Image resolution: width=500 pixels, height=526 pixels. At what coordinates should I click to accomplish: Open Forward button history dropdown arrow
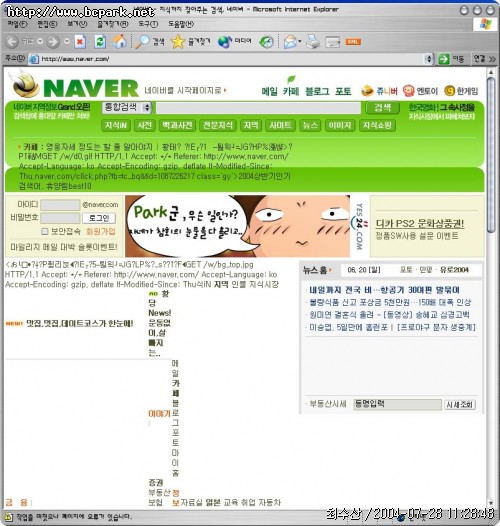coord(67,42)
